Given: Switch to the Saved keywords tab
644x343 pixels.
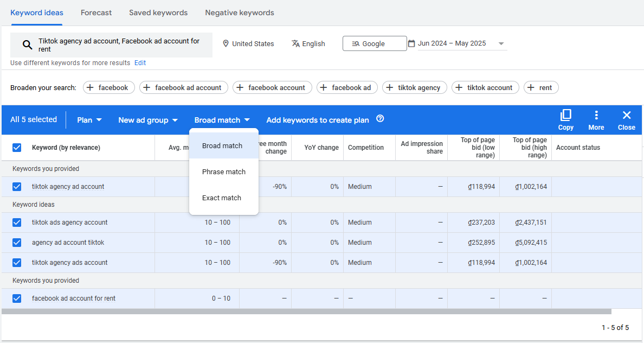Looking at the screenshot, I should click(x=158, y=12).
